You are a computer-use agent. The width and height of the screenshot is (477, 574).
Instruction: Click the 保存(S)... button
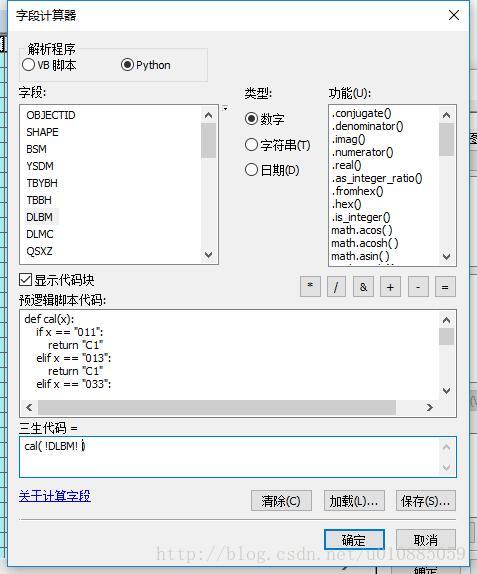426,500
